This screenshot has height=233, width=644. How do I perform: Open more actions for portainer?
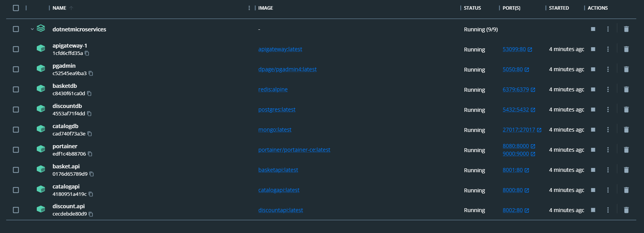pyautogui.click(x=608, y=150)
